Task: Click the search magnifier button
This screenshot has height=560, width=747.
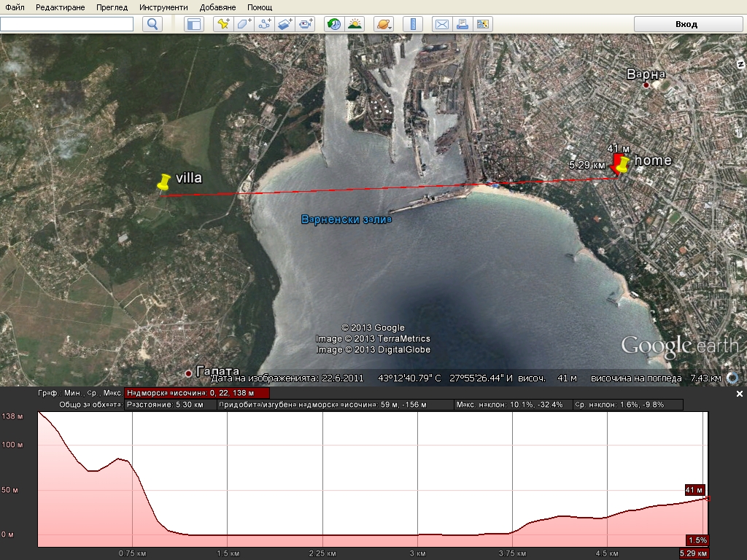Action: pyautogui.click(x=152, y=24)
